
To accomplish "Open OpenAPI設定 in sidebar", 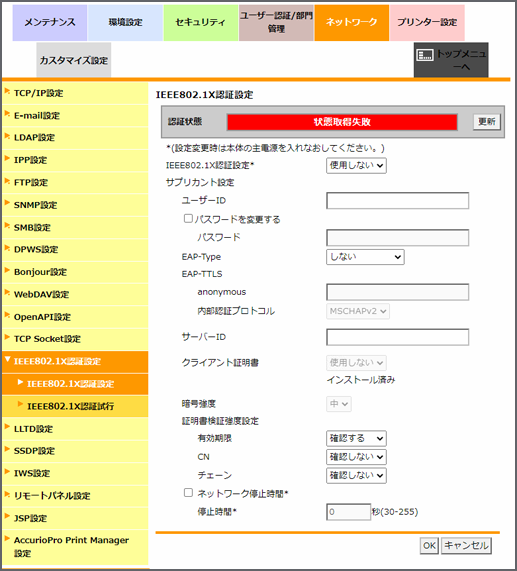I will [75, 317].
